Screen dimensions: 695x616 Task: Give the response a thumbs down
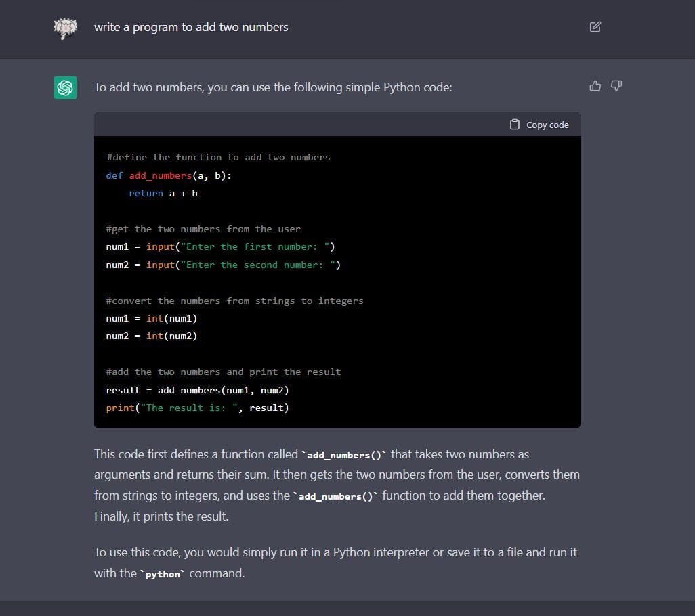pos(616,86)
